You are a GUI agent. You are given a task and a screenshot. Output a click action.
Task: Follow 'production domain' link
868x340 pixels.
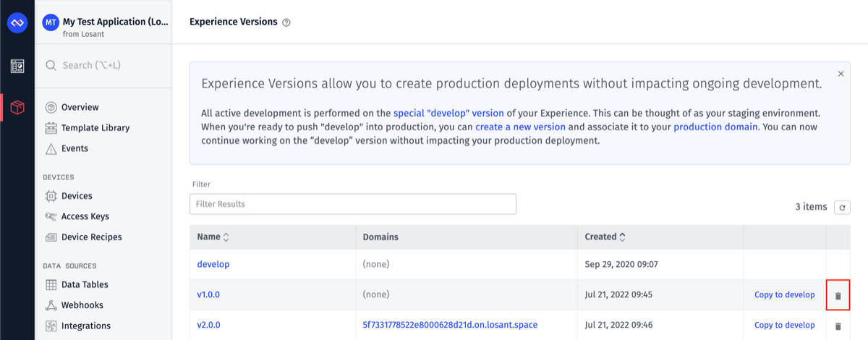pyautogui.click(x=715, y=127)
